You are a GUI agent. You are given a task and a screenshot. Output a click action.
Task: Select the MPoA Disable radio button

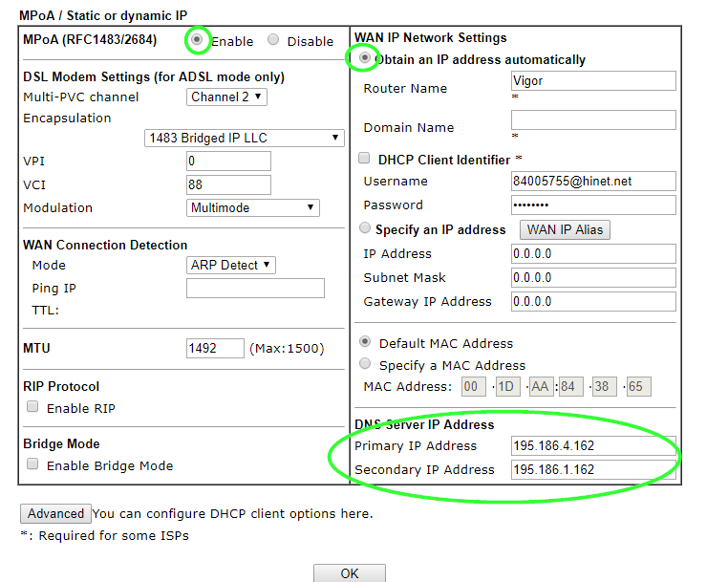[273, 40]
